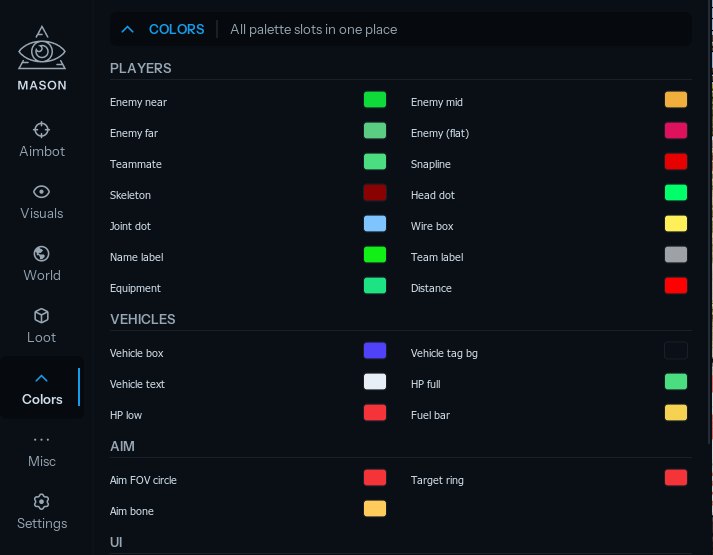Viewport: 713px width, 555px height.
Task: Open the Loot cube section
Action: [x=42, y=326]
